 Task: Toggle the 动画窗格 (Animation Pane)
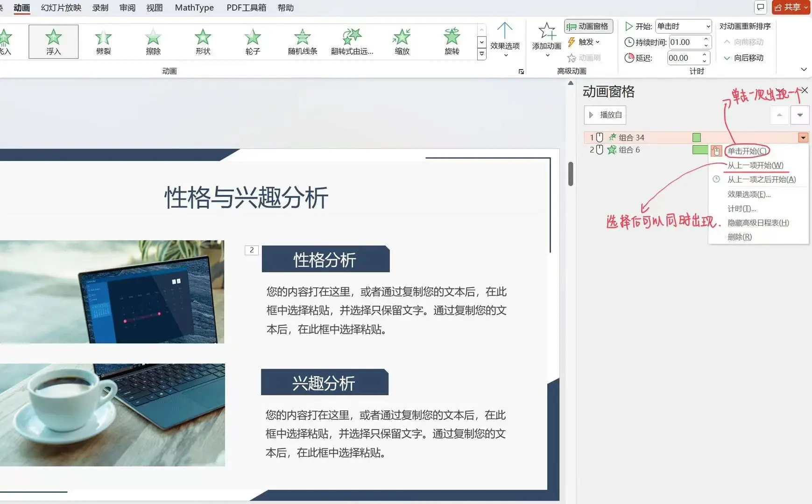click(x=588, y=26)
